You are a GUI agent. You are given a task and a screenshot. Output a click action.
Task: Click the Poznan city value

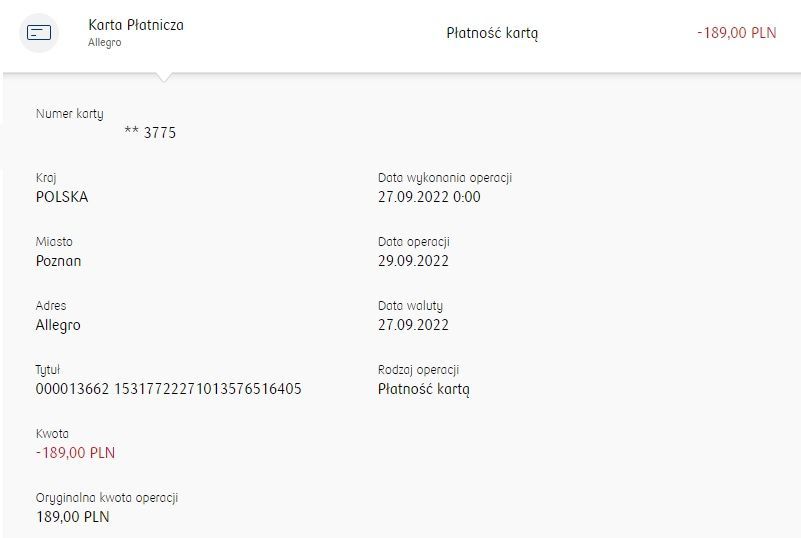(x=58, y=261)
